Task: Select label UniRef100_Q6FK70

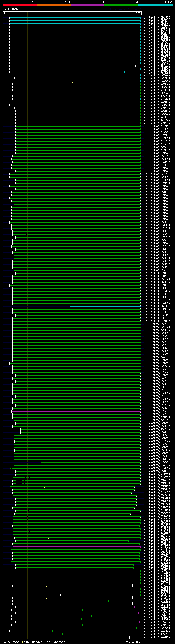Action: pyautogui.click(x=157, y=408)
